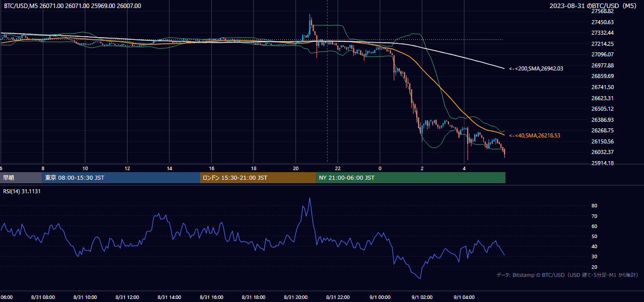Click the bottom time label 8/31 16:00
The height and width of the screenshot is (302, 644).
[212, 297]
